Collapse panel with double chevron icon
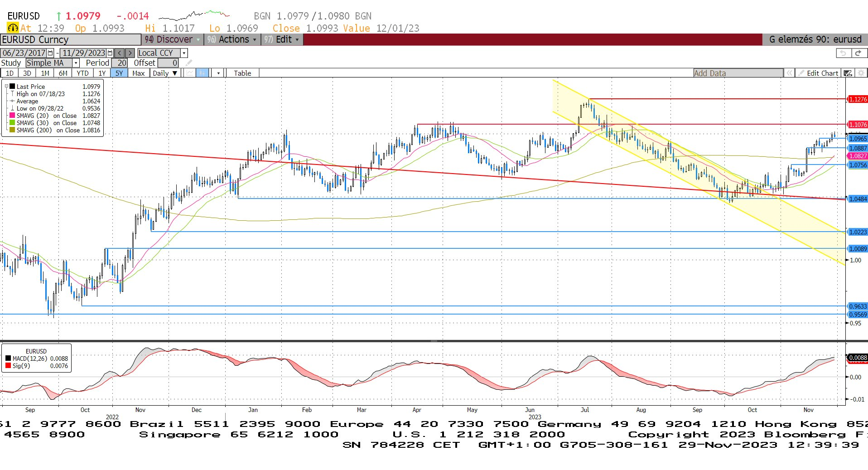Viewport: 868px width, 470px height. click(790, 73)
